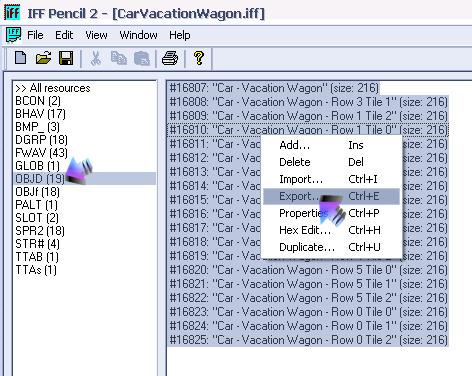Open the File menu
The height and width of the screenshot is (376, 472).
click(x=35, y=35)
